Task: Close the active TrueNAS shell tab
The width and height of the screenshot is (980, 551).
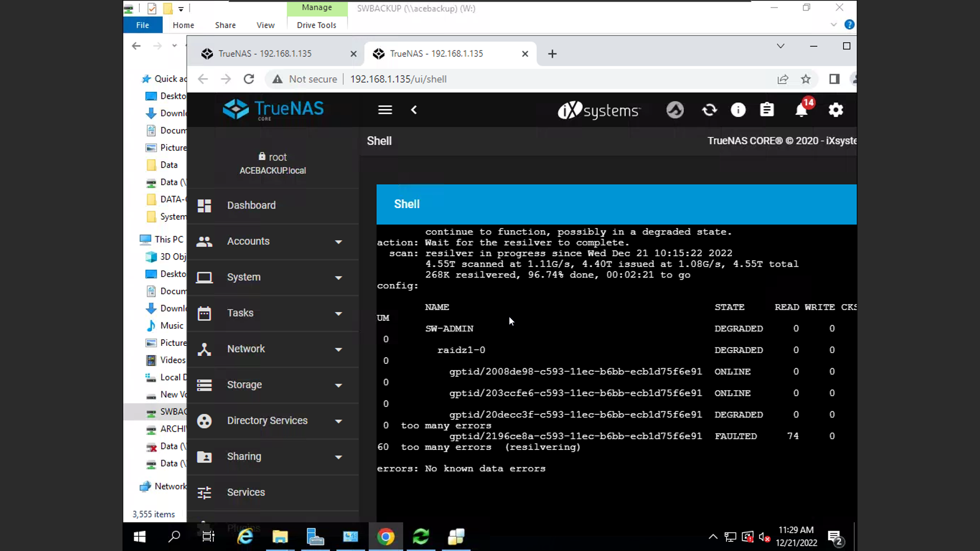Action: coord(525,54)
